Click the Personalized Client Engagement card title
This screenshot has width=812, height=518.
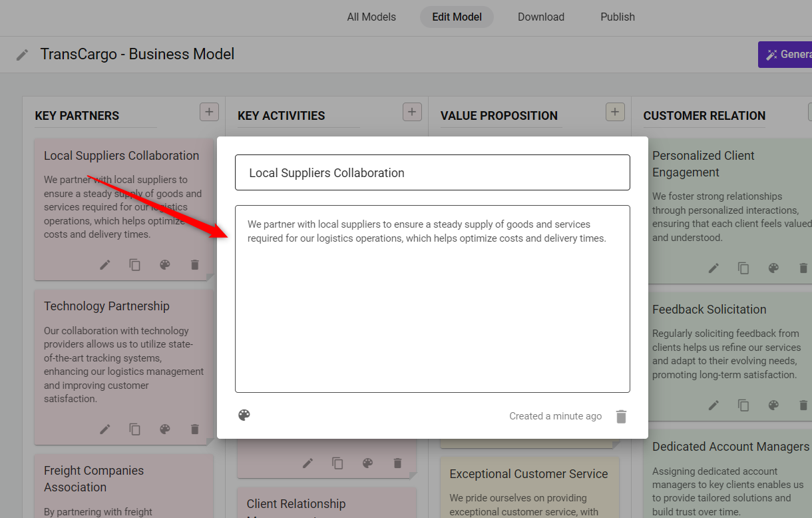click(704, 164)
